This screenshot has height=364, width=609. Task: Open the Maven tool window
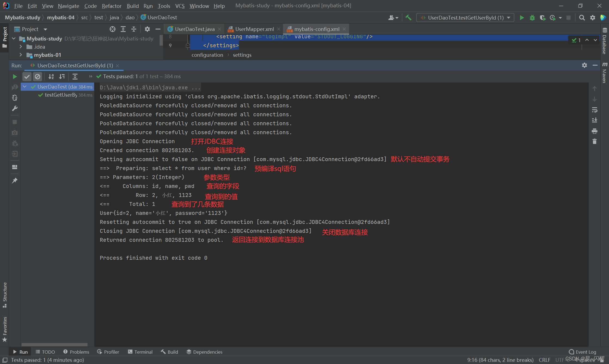click(605, 73)
